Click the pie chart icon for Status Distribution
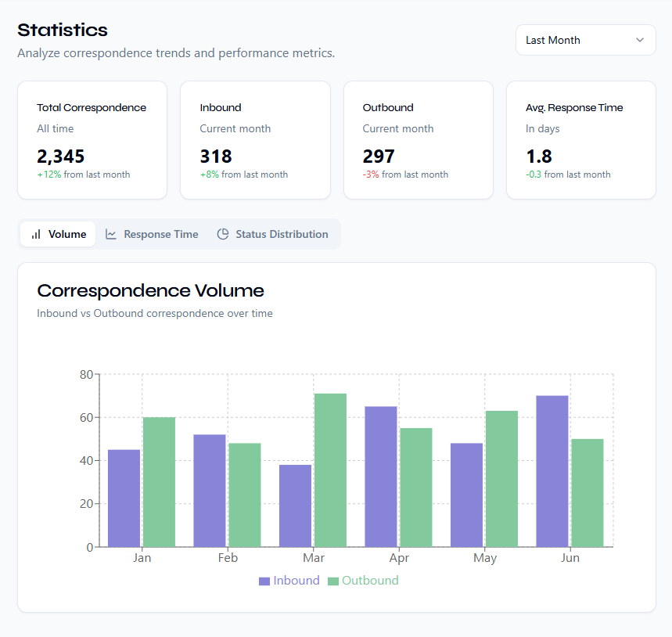This screenshot has height=637, width=672. coord(223,234)
